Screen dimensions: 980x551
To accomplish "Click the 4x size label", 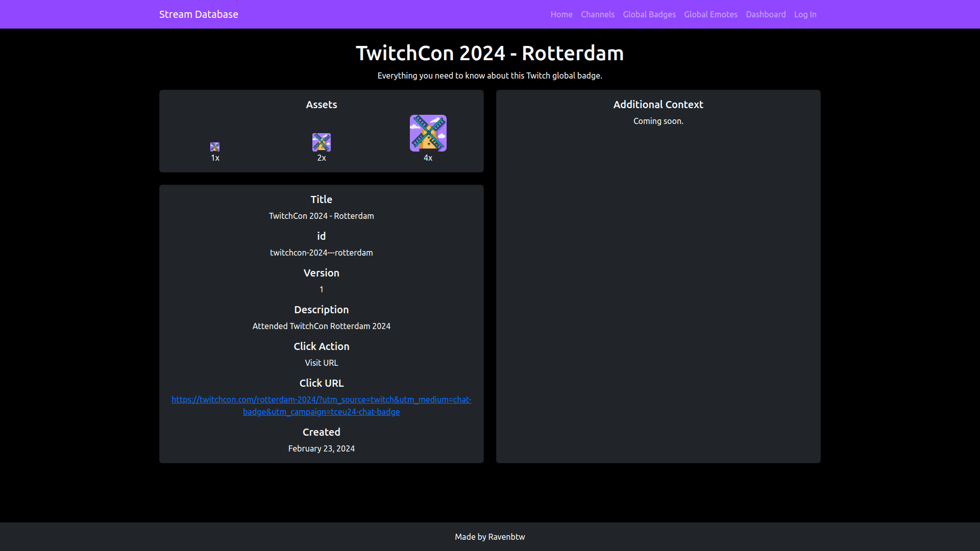I will coord(428,158).
